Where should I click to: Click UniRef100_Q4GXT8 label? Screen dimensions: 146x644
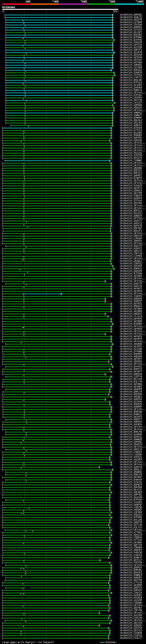click(x=131, y=284)
